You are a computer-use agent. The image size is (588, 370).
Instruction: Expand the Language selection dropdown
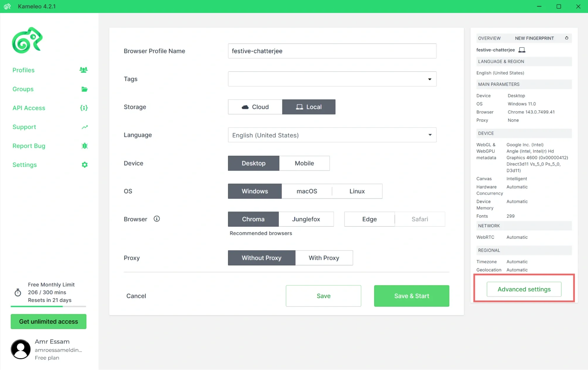430,135
